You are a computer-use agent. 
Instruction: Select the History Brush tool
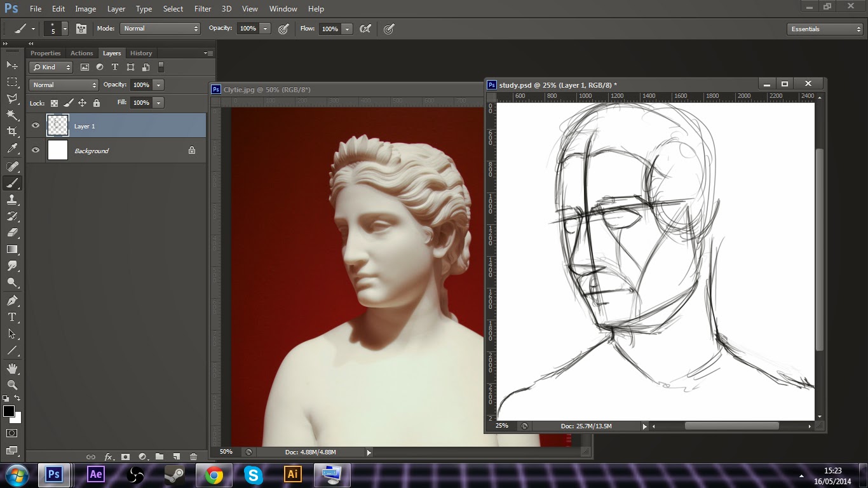point(12,216)
